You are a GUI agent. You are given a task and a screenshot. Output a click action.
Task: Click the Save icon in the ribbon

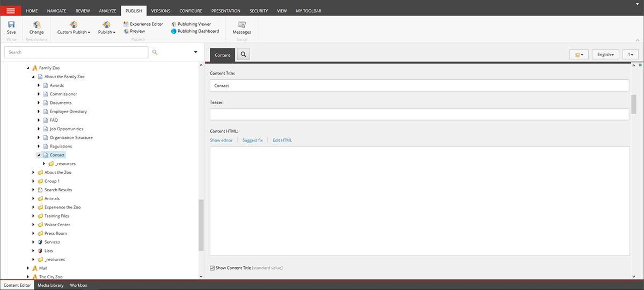[x=11, y=25]
